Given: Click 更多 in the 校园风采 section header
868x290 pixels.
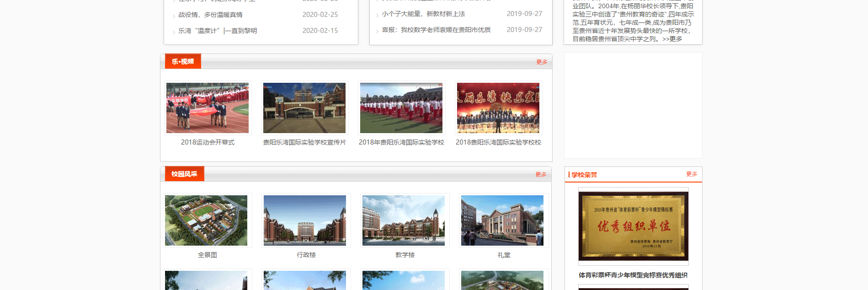Looking at the screenshot, I should coord(541,174).
